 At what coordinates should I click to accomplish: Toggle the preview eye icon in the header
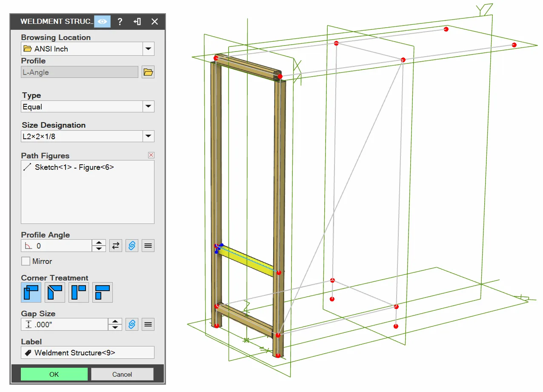point(102,21)
